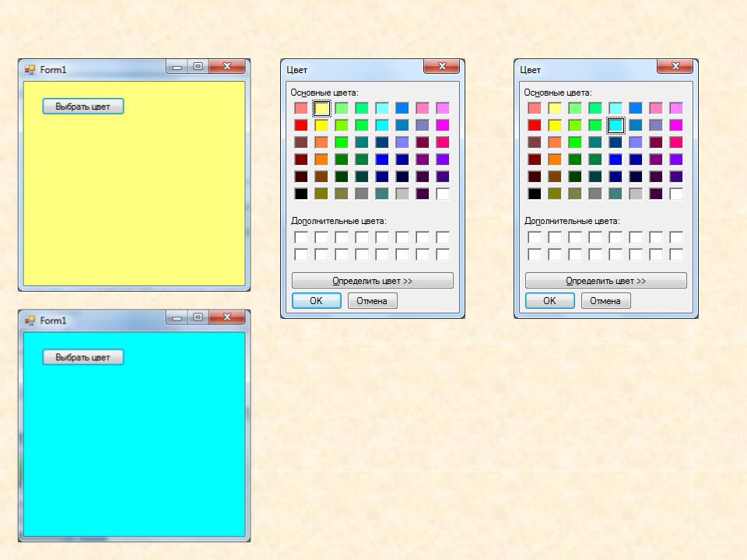Close the yellow-selection Цвет dialog
The height and width of the screenshot is (560, 747).
442,66
